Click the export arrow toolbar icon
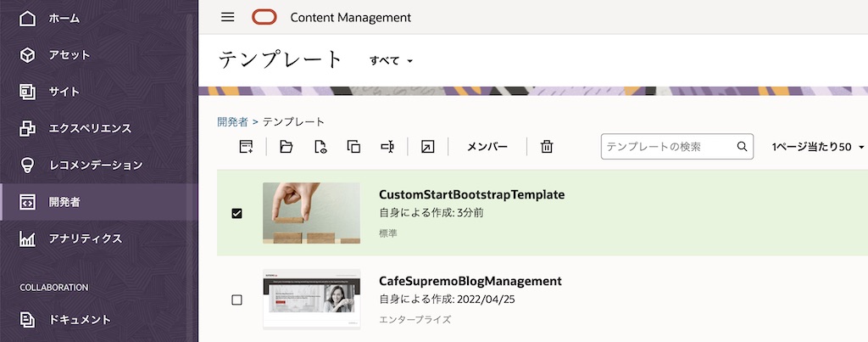 pos(428,147)
